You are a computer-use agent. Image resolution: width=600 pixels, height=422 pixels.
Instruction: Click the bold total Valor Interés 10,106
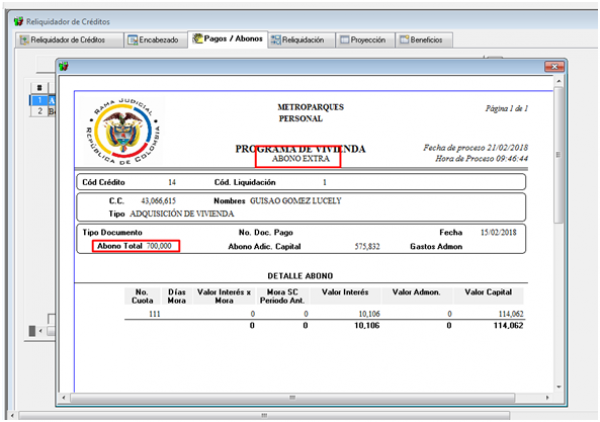[x=367, y=326]
